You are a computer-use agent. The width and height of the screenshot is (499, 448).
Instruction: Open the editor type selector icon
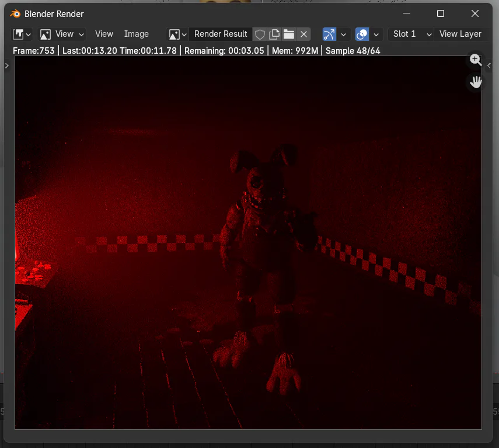click(x=22, y=34)
